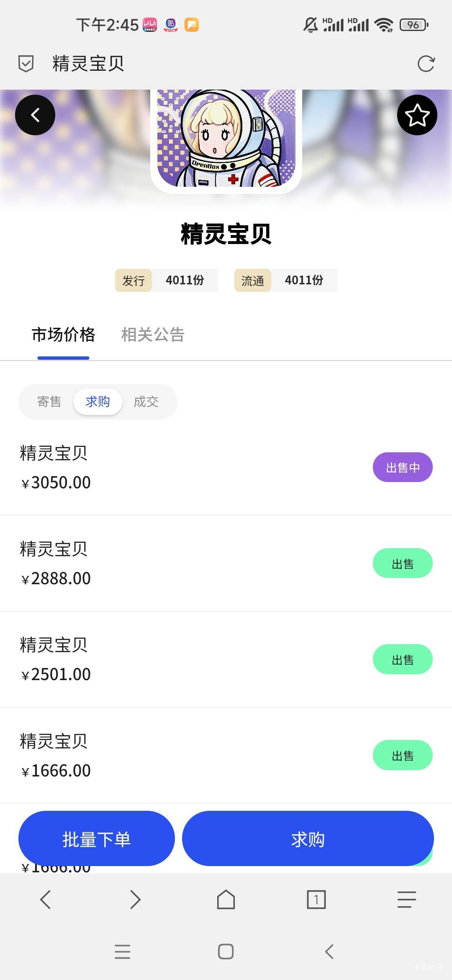Image resolution: width=452 pixels, height=980 pixels.
Task: Tap the ¥2501.00 price text
Action: pos(56,674)
